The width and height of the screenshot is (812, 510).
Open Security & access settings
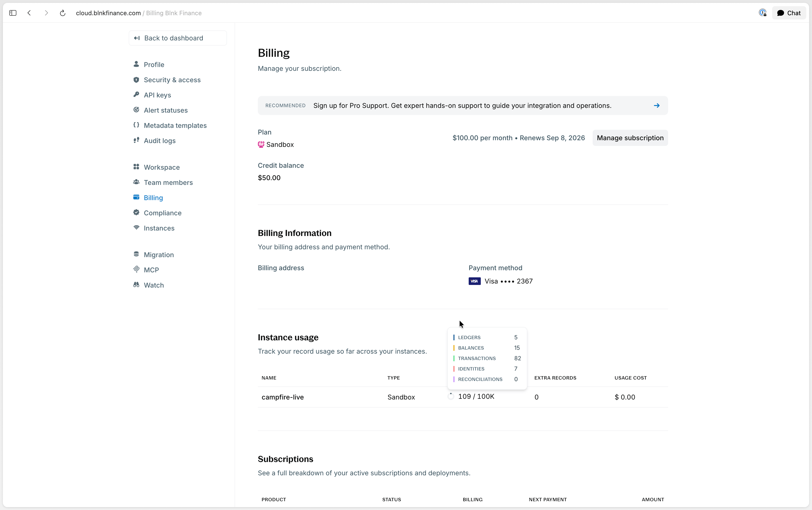pyautogui.click(x=172, y=80)
